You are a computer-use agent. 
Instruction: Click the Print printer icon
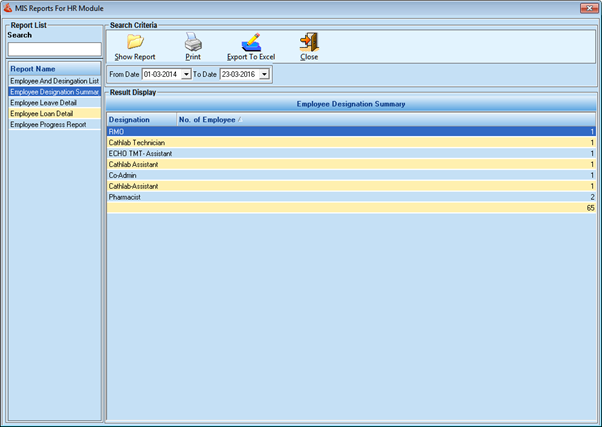click(x=193, y=42)
